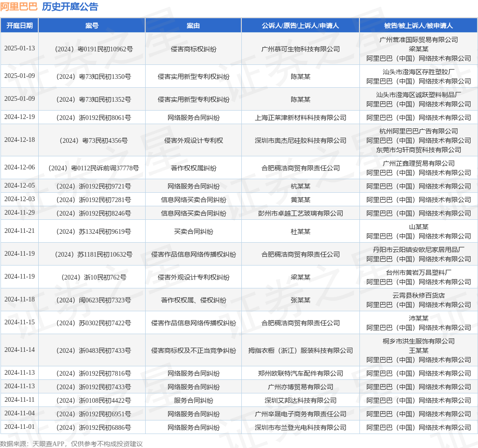Click plaintiff 深圳市布兰登光电科技有限公司

[x=300, y=427]
